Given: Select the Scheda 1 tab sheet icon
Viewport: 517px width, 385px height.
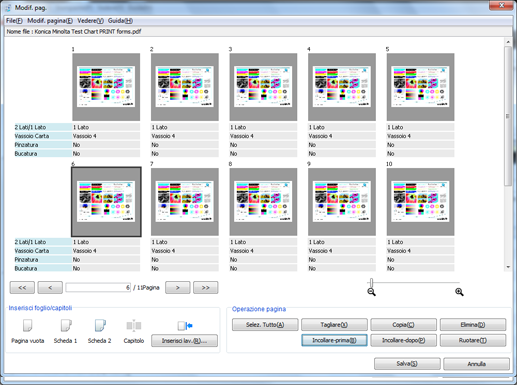Looking at the screenshot, I should (x=66, y=326).
